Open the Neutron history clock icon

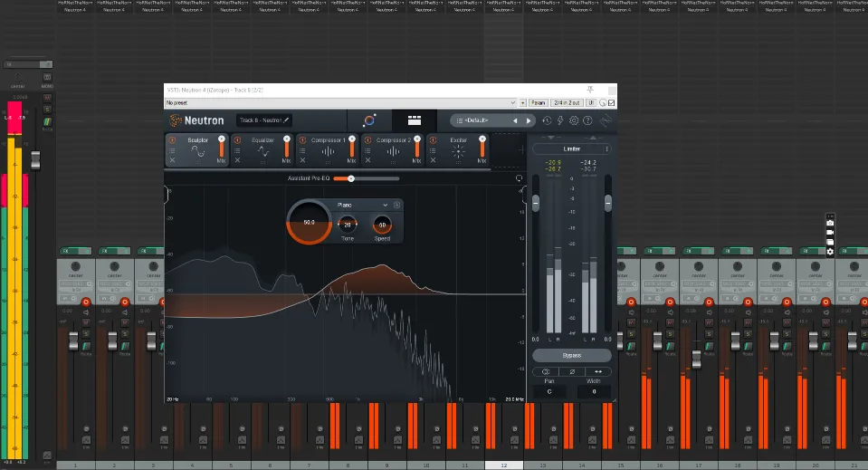click(x=547, y=120)
